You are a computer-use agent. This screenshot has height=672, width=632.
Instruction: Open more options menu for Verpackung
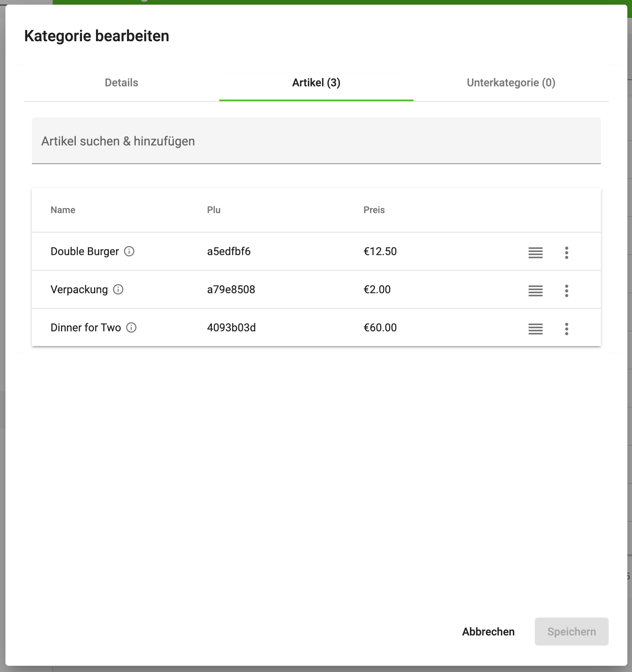[566, 291]
